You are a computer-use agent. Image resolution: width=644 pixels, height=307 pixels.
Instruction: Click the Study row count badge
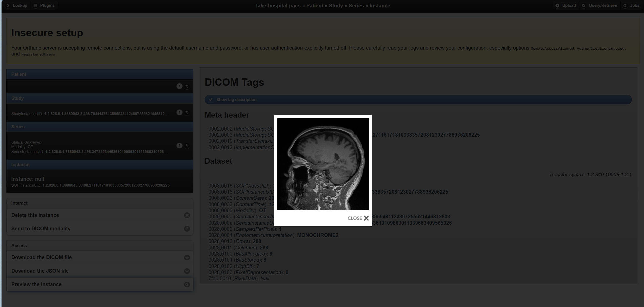179,113
